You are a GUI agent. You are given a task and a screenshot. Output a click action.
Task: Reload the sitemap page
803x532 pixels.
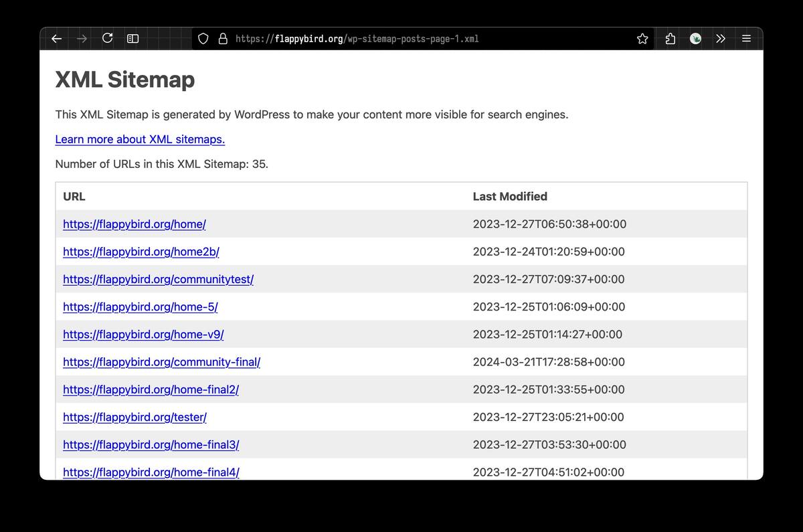click(x=107, y=38)
